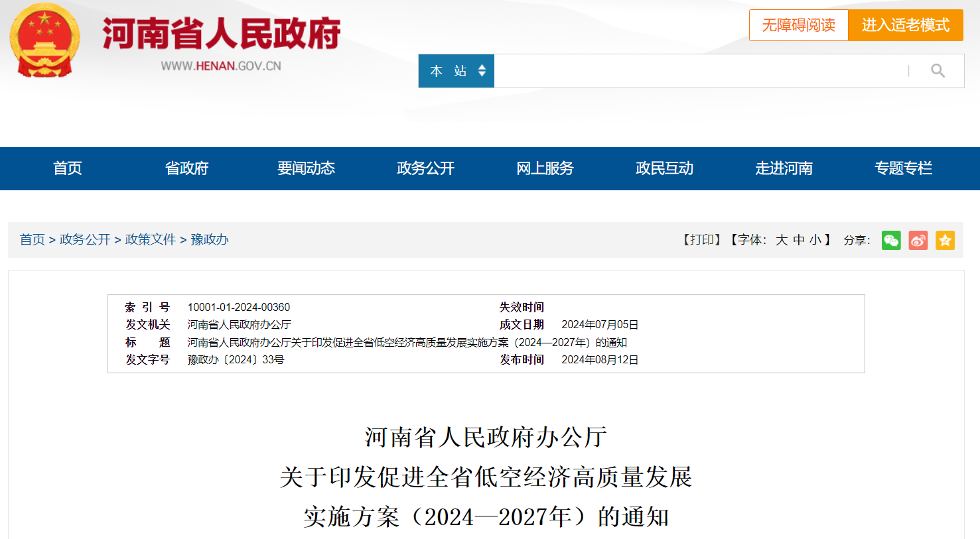The height and width of the screenshot is (539, 980).
Task: Click the 政策文件 breadcrumb link
Action: point(151,239)
